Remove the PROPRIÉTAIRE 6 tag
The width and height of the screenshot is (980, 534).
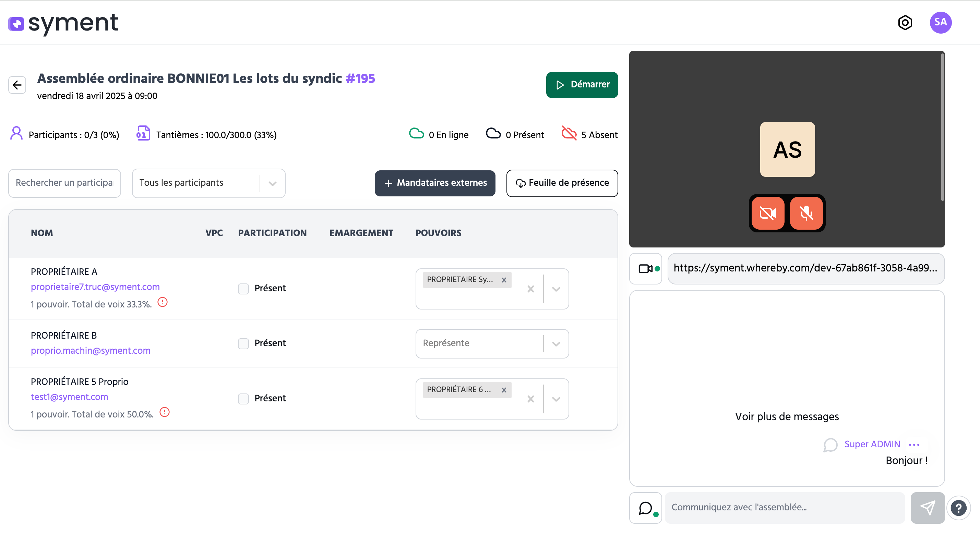coord(504,390)
